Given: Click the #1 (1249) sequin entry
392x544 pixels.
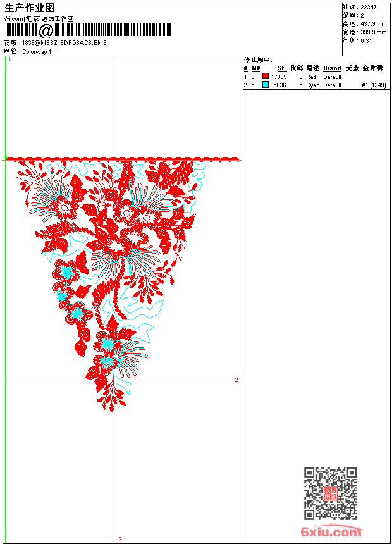Looking at the screenshot, I should coord(374,85).
